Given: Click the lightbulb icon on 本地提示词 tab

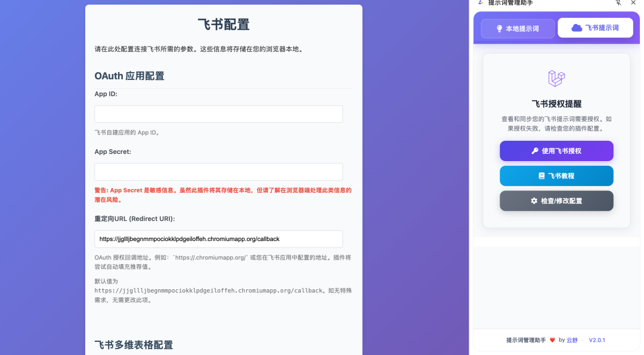Looking at the screenshot, I should [x=500, y=28].
